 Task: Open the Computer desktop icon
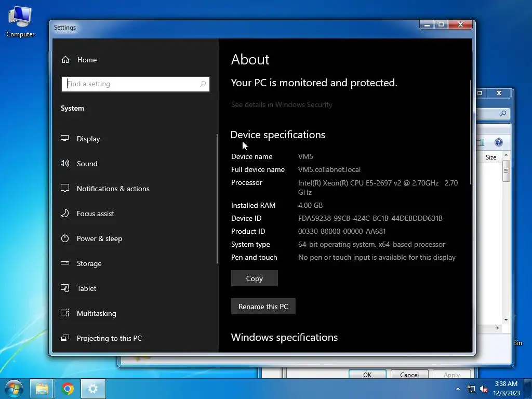coord(20,22)
